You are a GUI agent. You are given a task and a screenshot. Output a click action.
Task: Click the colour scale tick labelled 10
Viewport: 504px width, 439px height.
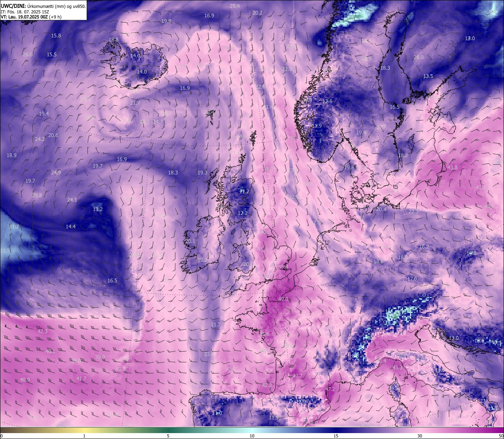252,436
